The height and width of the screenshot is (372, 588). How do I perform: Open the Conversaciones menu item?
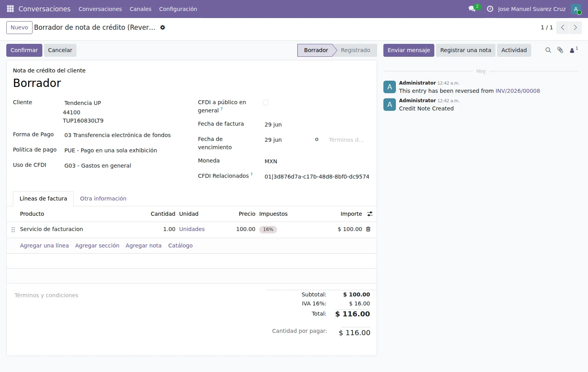(x=100, y=9)
